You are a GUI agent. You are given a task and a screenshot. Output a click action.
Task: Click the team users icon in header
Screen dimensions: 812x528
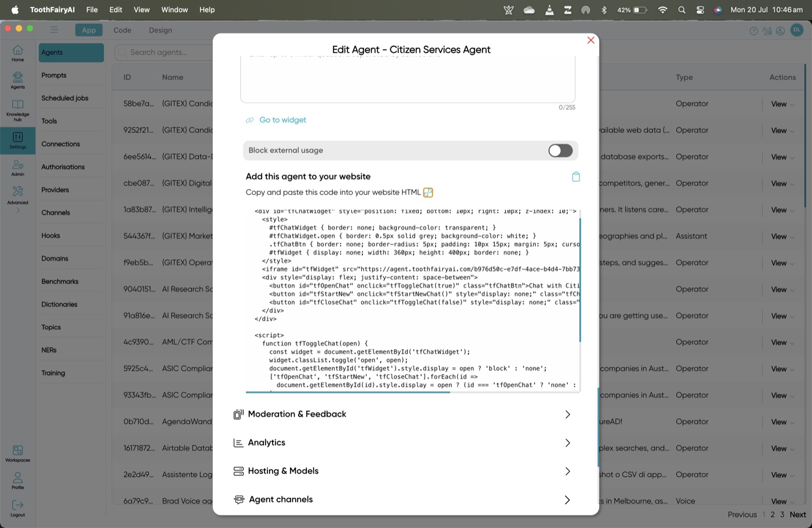767,31
